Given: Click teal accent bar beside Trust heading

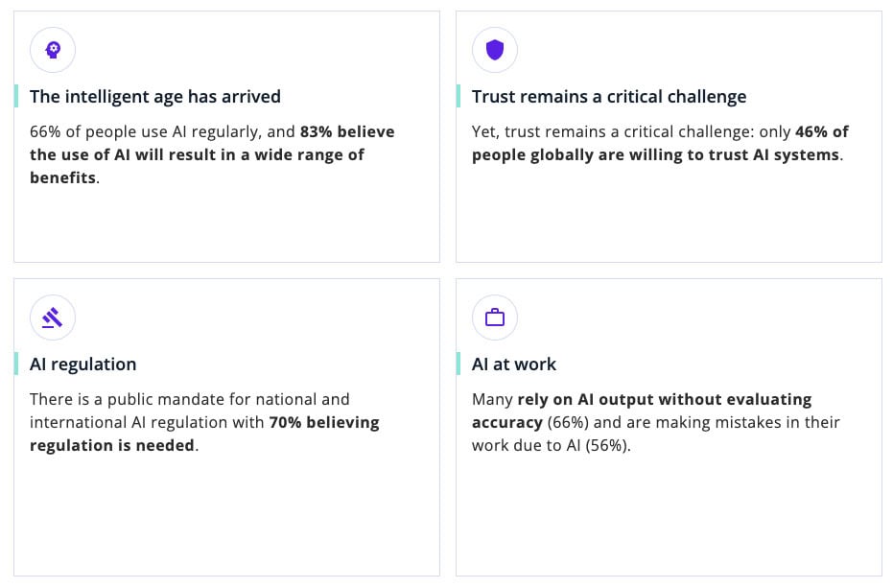Looking at the screenshot, I should coord(458,96).
